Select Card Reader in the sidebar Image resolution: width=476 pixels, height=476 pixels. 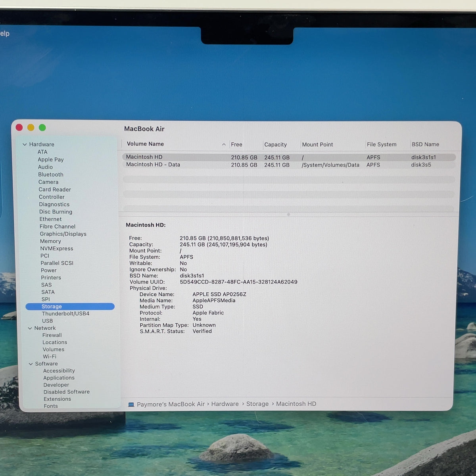click(x=55, y=190)
